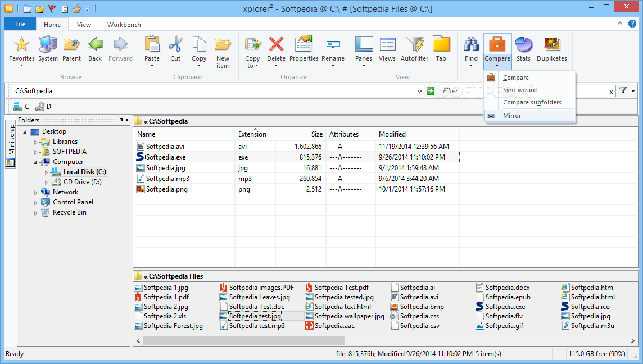This screenshot has width=643, height=364.
Task: Collapse the Computer tree node
Action: point(35,162)
